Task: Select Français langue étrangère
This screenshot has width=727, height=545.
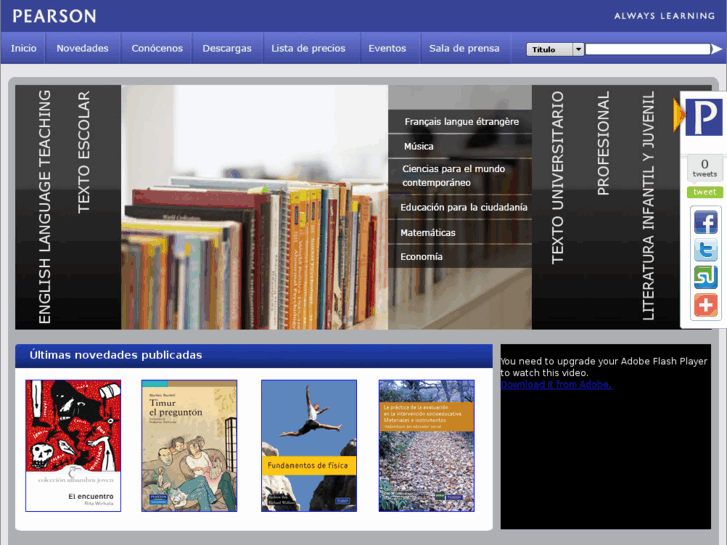Action: [x=460, y=122]
